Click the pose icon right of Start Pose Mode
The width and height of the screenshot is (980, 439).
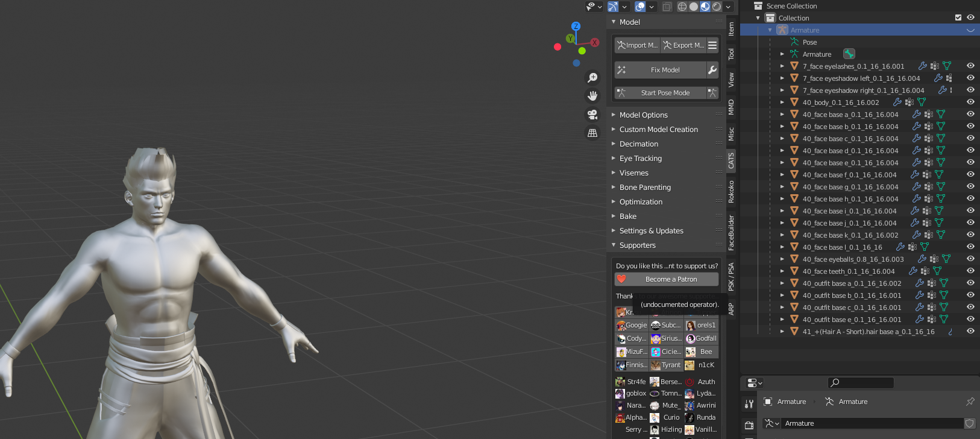tap(712, 93)
